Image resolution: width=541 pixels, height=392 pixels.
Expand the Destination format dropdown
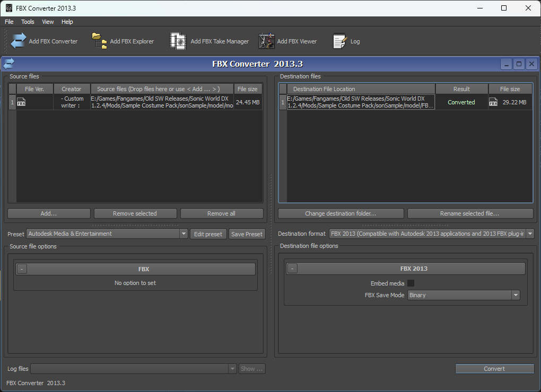(530, 234)
